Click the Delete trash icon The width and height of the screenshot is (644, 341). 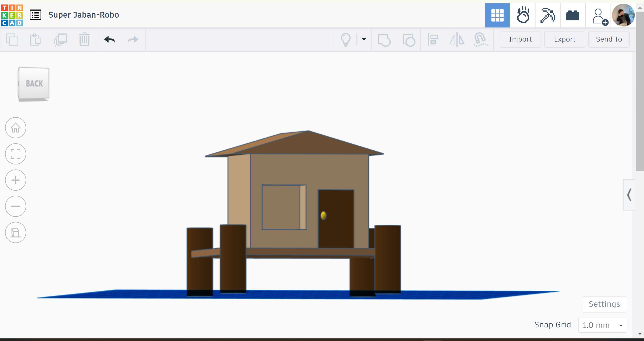coord(84,40)
